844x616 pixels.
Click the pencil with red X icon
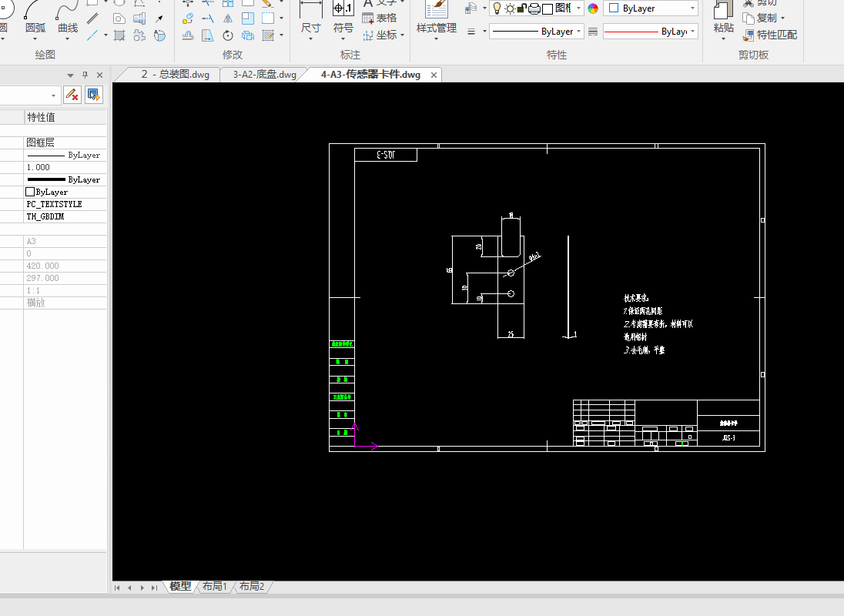tap(72, 95)
